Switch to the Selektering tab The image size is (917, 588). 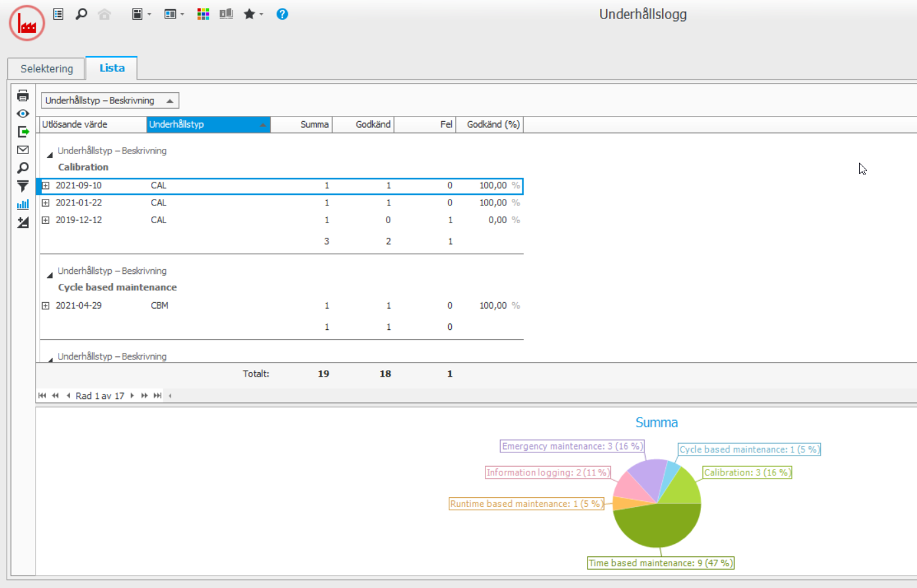tap(47, 68)
